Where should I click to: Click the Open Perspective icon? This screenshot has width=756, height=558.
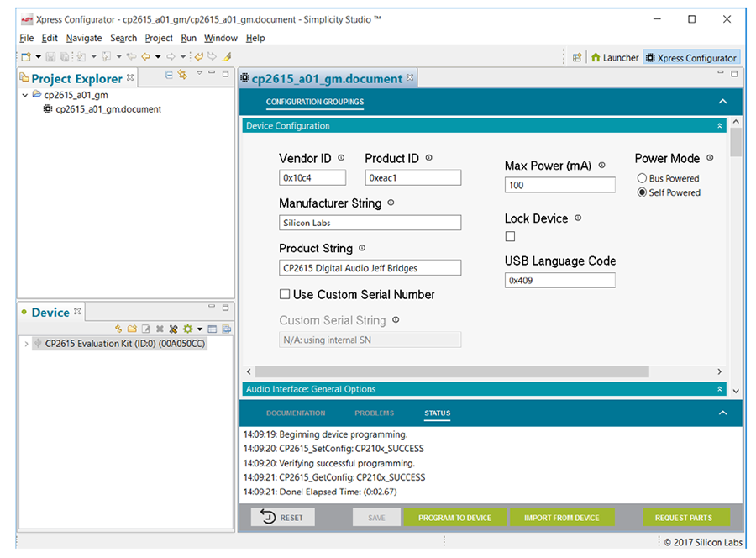[577, 57]
